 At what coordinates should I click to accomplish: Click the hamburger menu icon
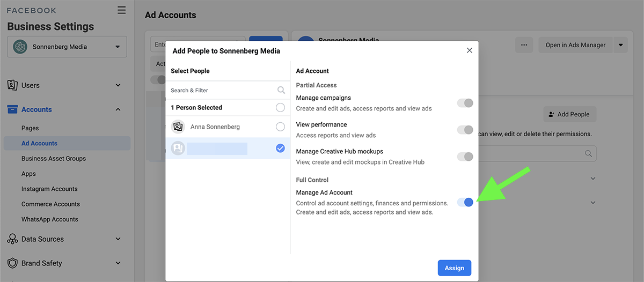(x=122, y=10)
